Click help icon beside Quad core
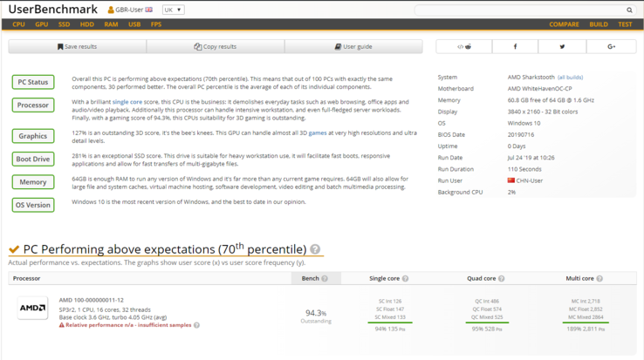Viewport: 644px width, 360px height. (x=501, y=278)
